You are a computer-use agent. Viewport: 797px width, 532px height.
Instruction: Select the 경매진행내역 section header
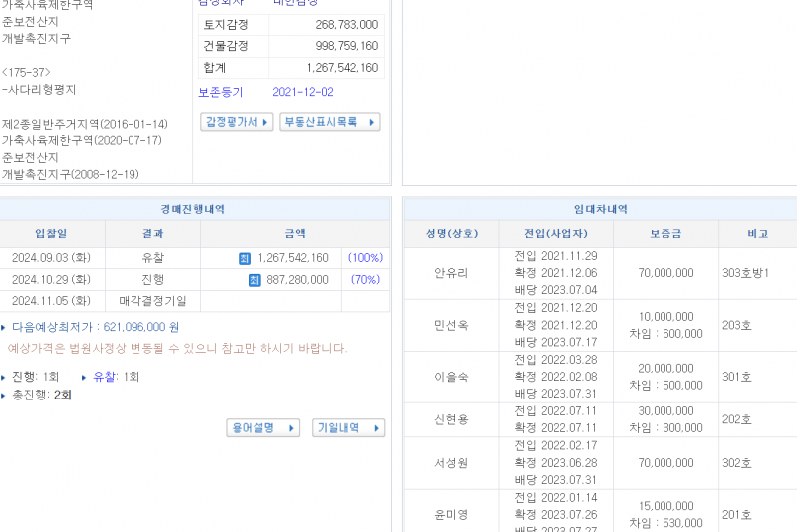pyautogui.click(x=192, y=209)
